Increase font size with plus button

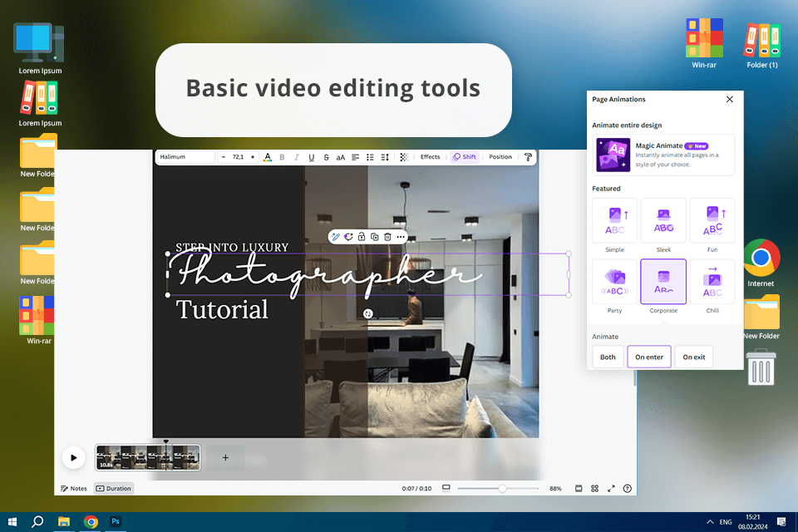point(253,157)
